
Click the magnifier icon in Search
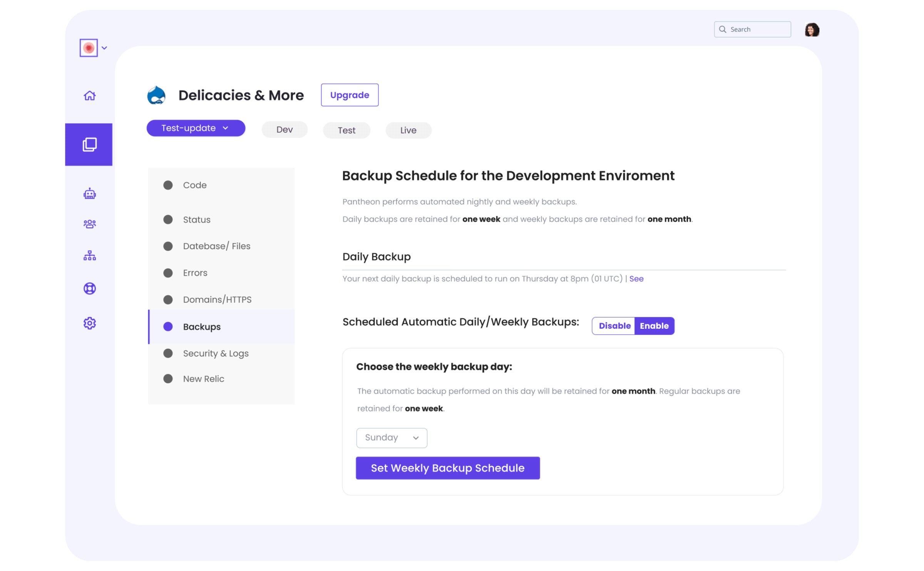coord(723,29)
